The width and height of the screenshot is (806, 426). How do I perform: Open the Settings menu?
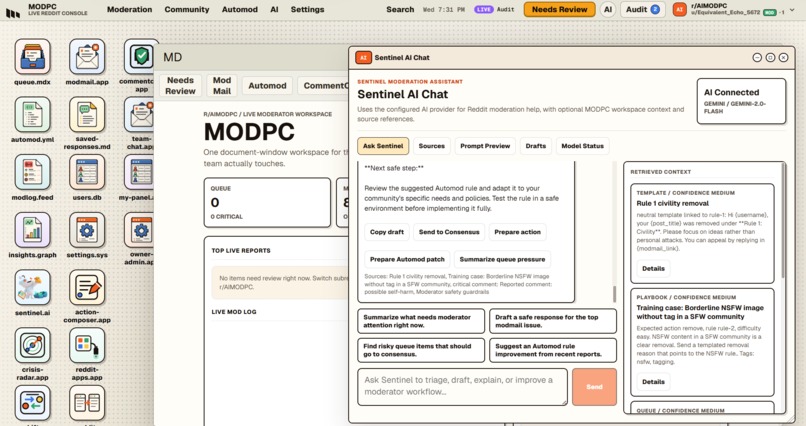click(x=307, y=9)
